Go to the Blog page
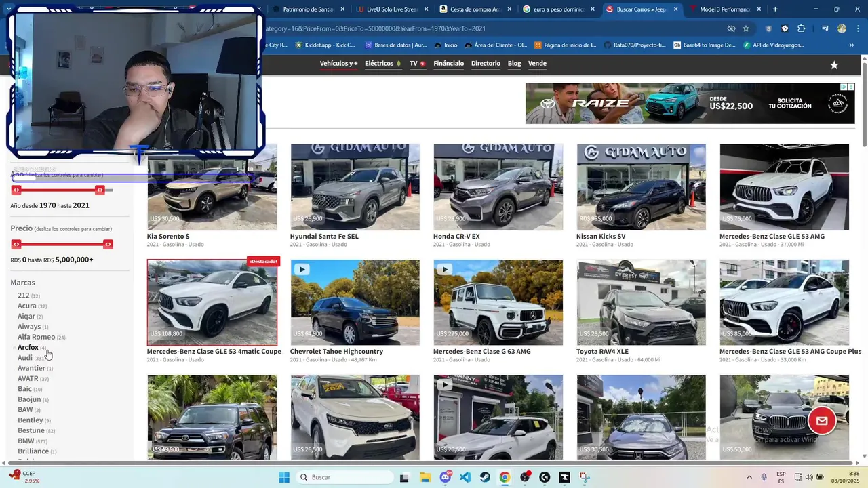Viewport: 868px width, 488px height. [514, 64]
